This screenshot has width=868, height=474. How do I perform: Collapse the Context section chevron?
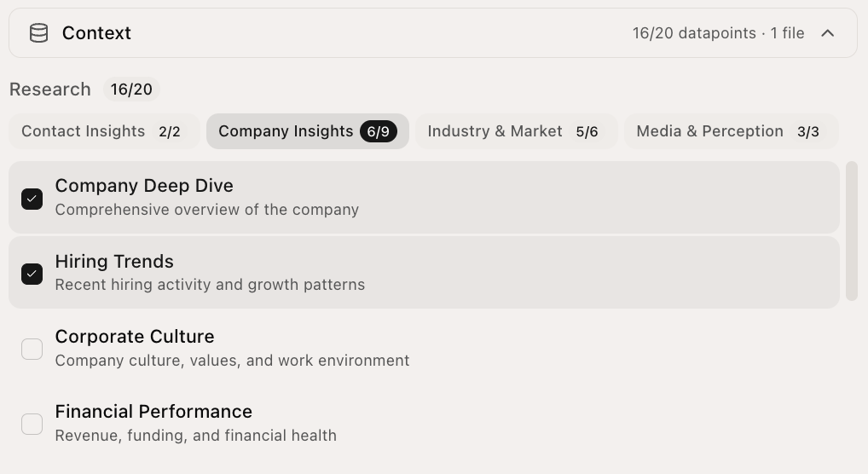828,33
